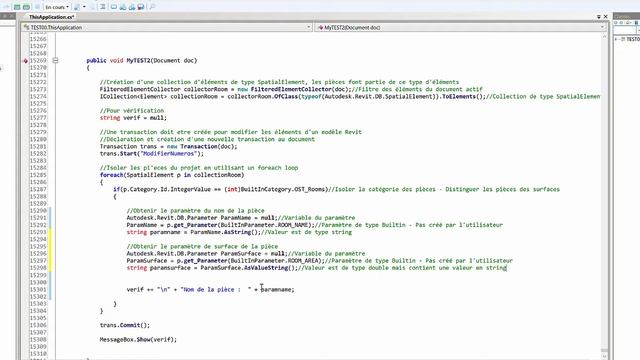Click the bracketed-lines toolbar icon

[x=102, y=7]
